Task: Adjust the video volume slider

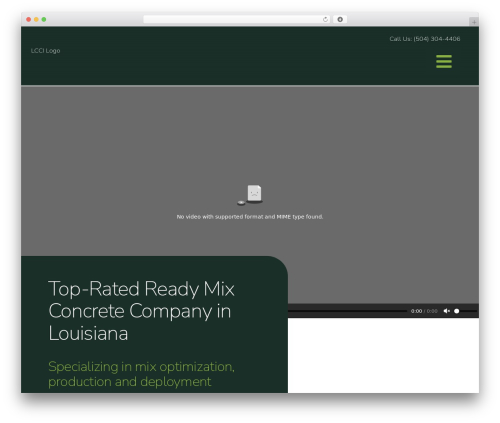Action: 465,311
